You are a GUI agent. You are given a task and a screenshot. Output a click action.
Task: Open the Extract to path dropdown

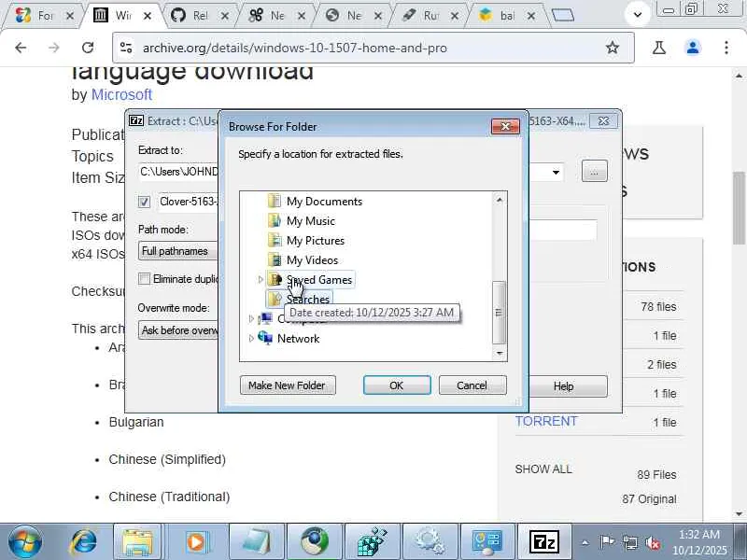point(556,172)
